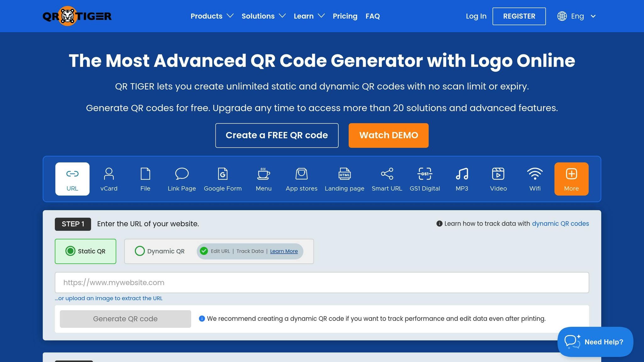
Task: Select the URL QR code type icon
Action: pos(72,174)
